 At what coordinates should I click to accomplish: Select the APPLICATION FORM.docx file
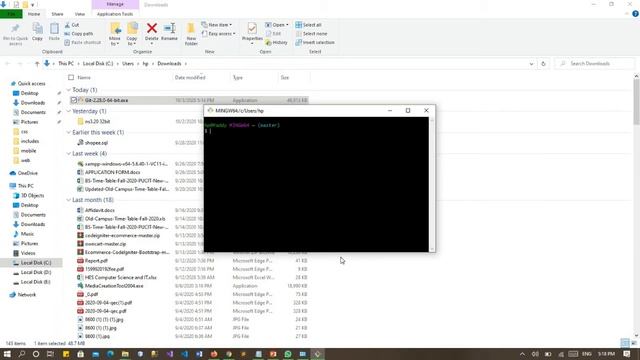[112, 172]
